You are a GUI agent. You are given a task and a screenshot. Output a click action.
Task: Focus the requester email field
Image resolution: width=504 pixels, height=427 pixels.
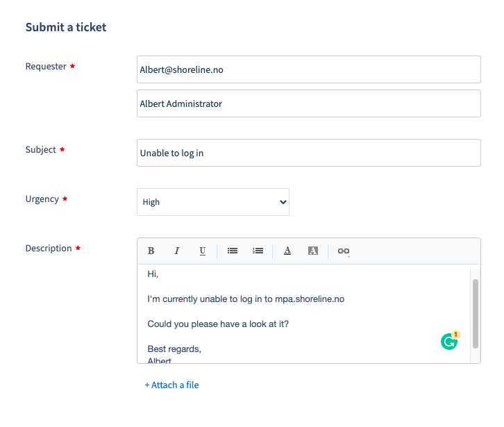(x=309, y=69)
